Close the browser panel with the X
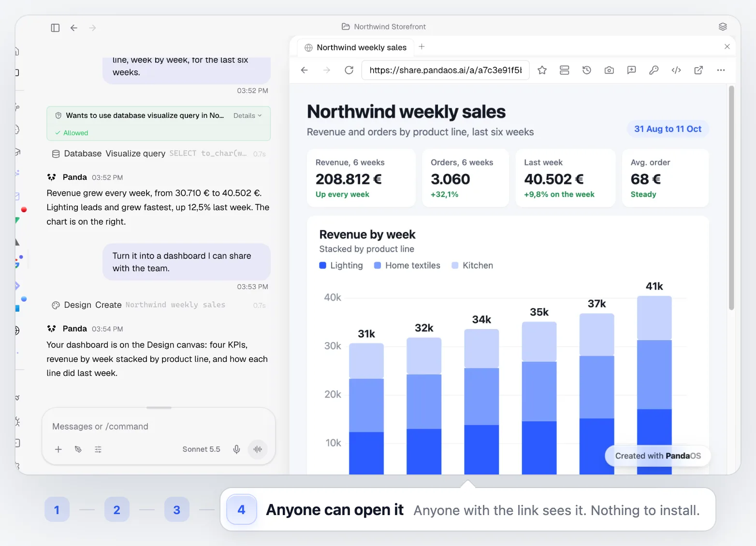 (727, 47)
